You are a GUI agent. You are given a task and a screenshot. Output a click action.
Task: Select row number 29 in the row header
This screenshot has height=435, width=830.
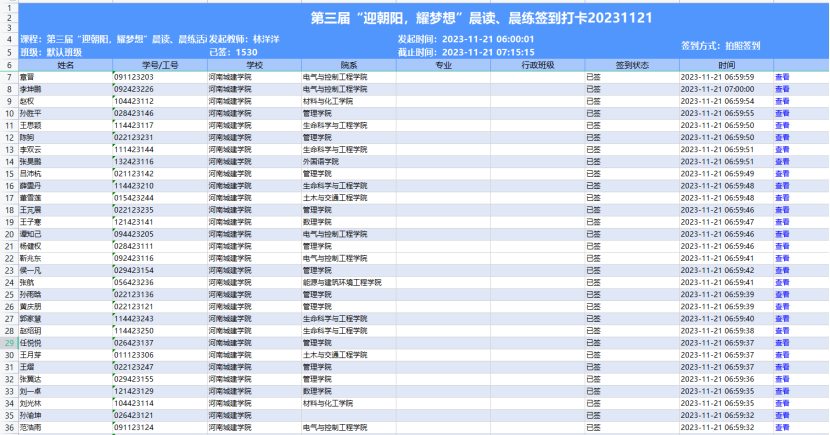pyautogui.click(x=8, y=342)
